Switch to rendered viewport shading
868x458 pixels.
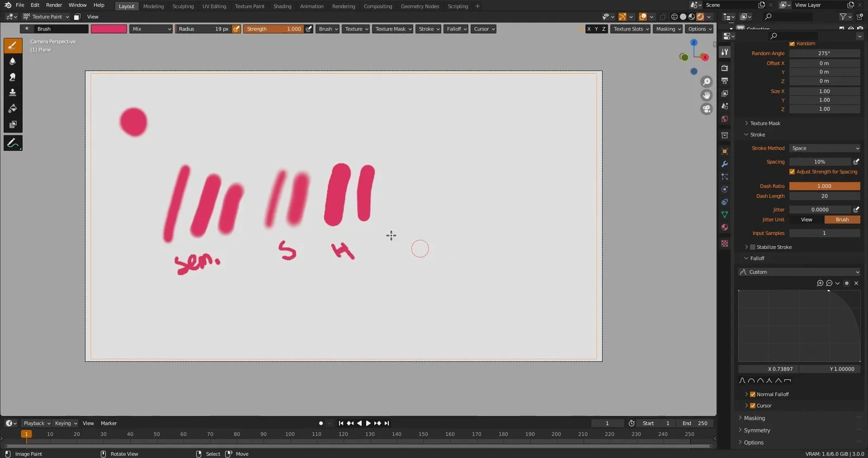(700, 17)
